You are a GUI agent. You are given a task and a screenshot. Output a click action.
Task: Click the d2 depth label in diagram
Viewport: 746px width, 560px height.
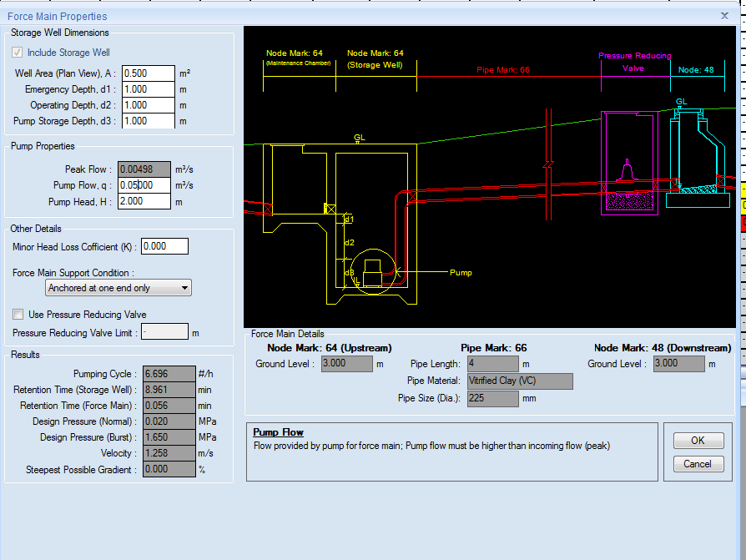(349, 243)
